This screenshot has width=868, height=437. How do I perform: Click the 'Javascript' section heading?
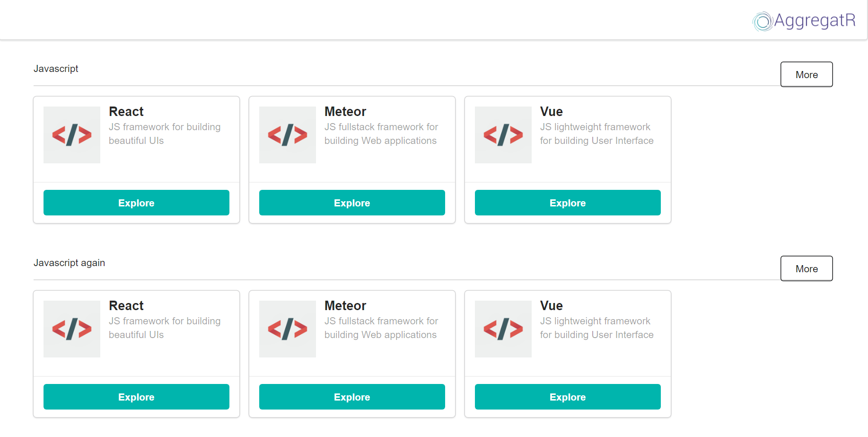point(56,69)
